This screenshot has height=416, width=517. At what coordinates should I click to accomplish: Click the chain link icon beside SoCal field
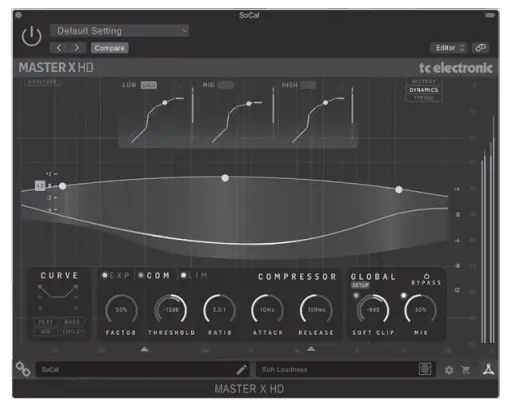pos(23,369)
